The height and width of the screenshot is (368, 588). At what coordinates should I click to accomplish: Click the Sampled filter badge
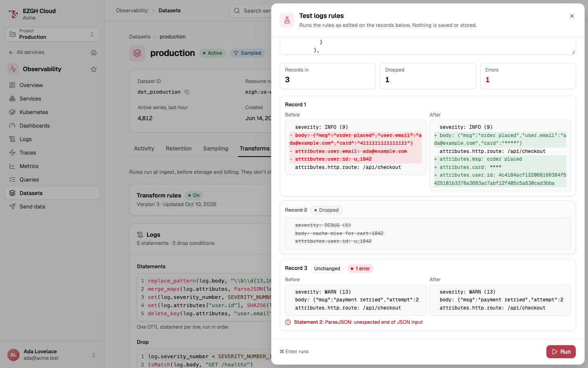(247, 53)
